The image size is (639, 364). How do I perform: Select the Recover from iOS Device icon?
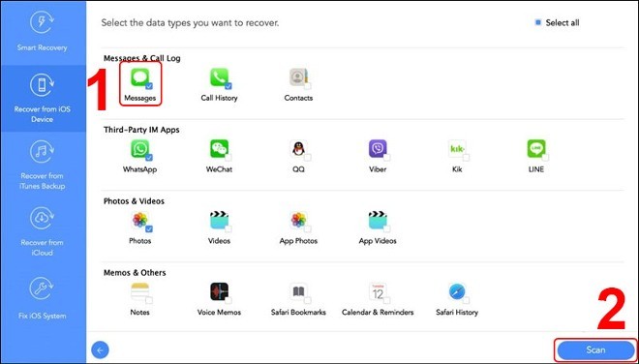(x=43, y=85)
